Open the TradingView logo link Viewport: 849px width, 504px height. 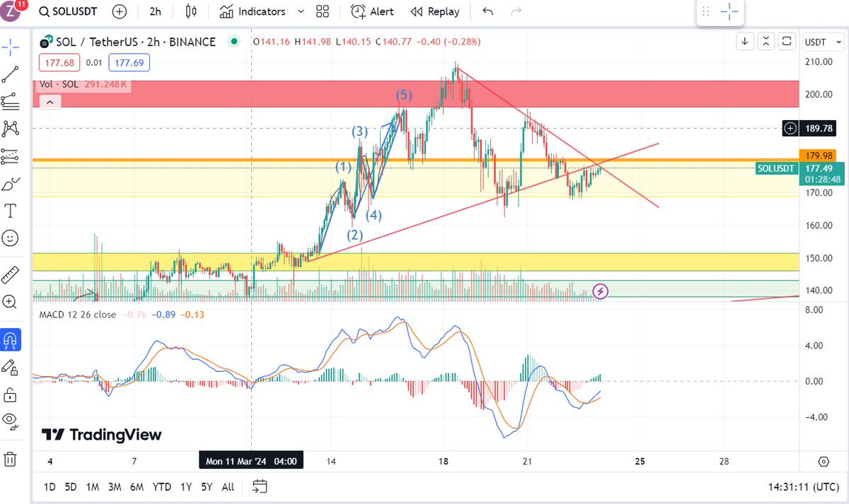click(x=101, y=434)
